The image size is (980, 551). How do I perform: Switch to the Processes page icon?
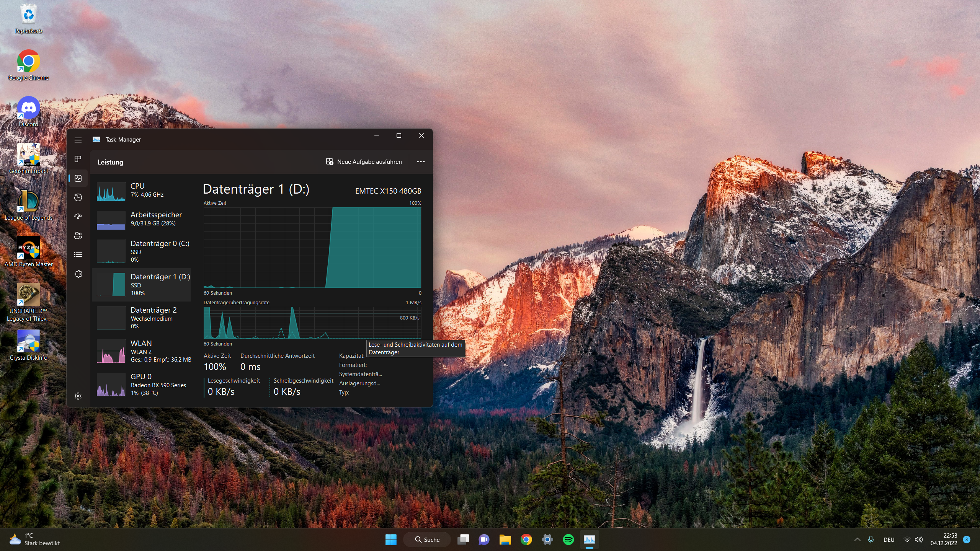pos(78,159)
